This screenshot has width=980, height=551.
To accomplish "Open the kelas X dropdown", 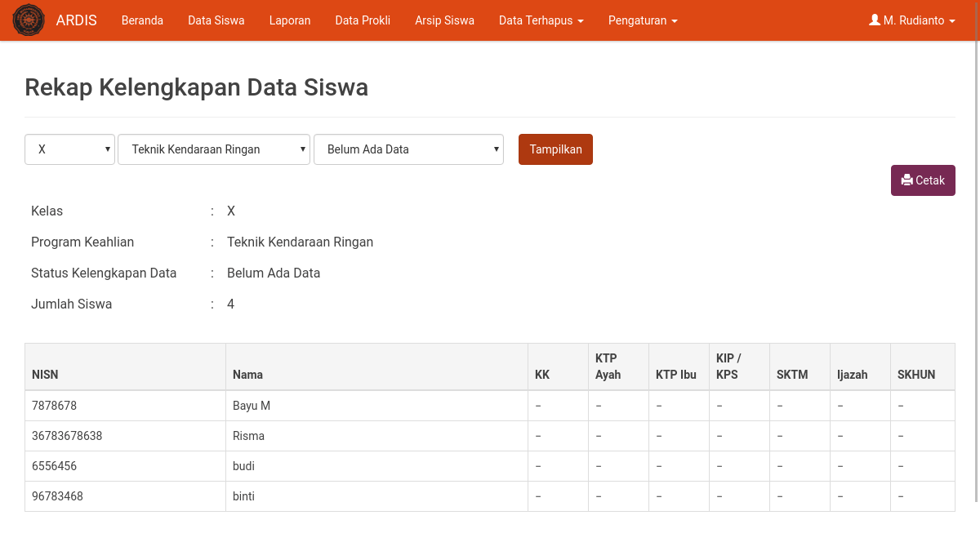I will [69, 149].
